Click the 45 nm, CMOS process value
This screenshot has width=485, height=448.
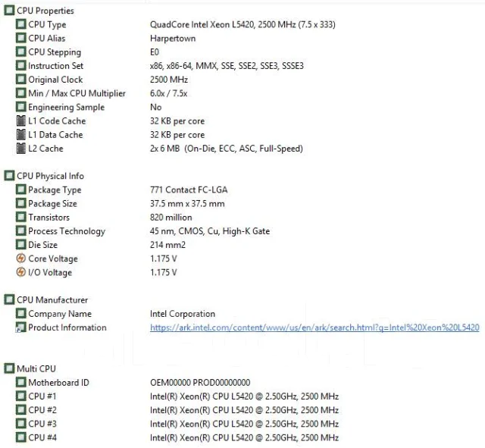210,231
